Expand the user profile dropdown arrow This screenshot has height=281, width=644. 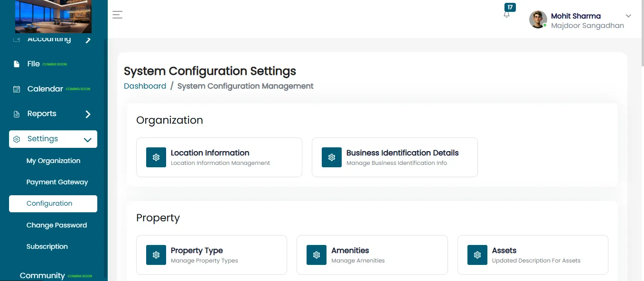(x=628, y=16)
